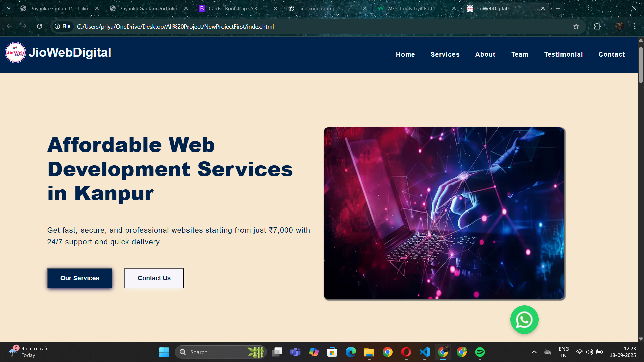Bookmark this page with the star icon
This screenshot has width=644, height=362.
[x=576, y=26]
